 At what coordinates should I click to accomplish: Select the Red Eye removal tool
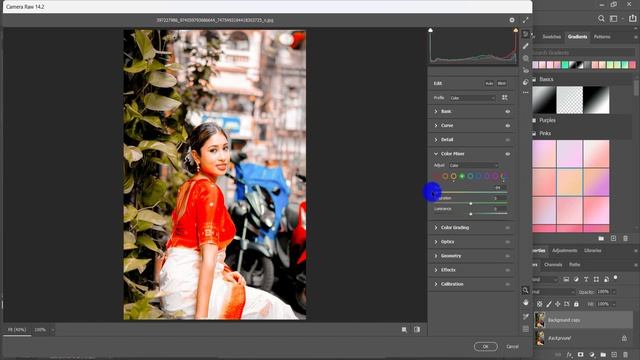[x=525, y=70]
